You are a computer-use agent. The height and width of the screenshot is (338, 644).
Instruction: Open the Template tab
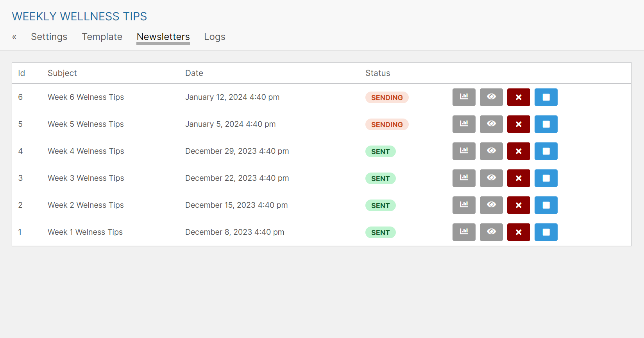102,37
